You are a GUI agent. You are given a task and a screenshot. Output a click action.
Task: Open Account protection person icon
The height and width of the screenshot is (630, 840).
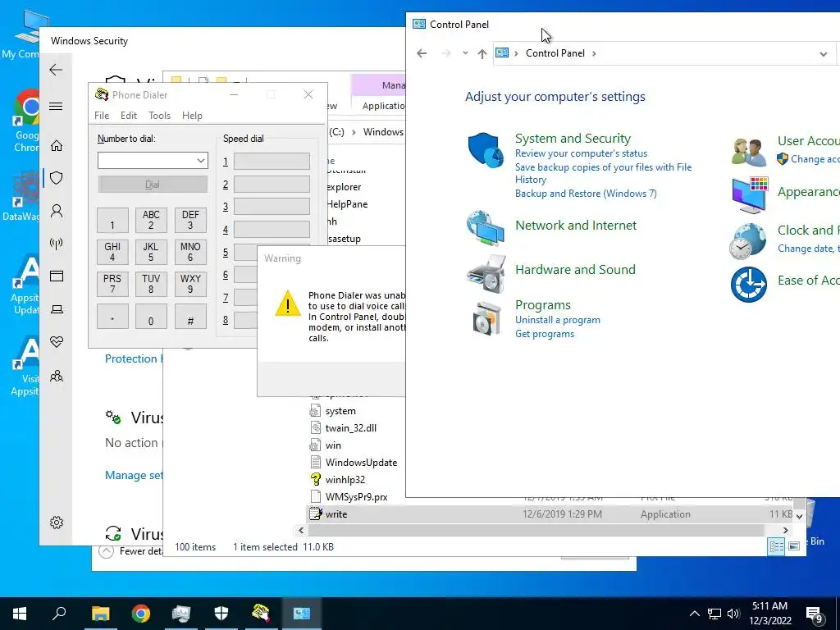click(57, 211)
